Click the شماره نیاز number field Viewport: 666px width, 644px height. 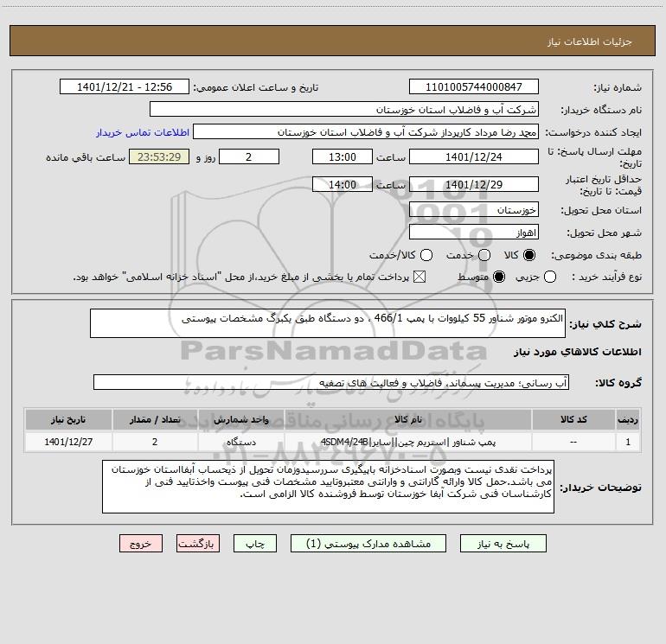click(x=474, y=86)
